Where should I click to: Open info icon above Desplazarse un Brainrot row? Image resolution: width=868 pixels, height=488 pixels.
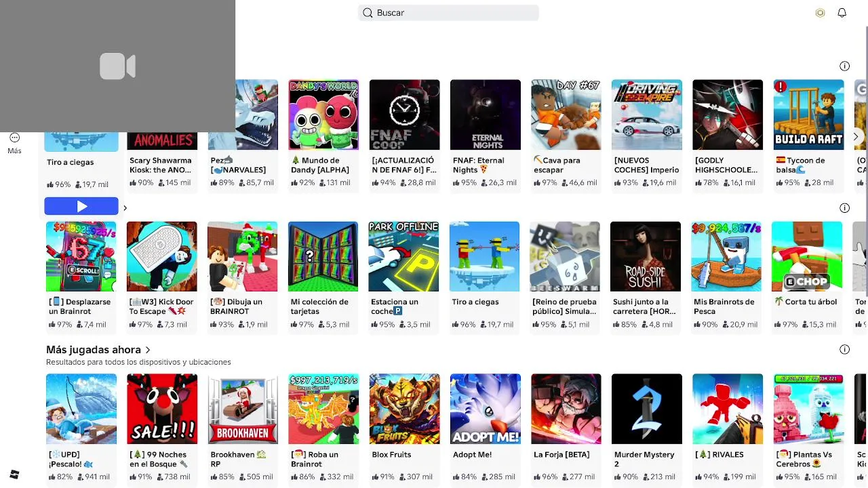[844, 207]
